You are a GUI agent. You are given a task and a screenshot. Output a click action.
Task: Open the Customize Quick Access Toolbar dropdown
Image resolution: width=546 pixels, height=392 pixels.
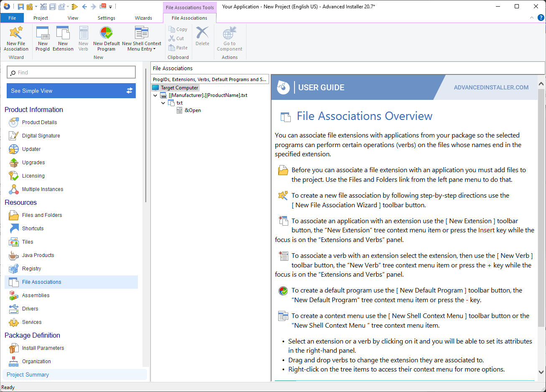111,7
